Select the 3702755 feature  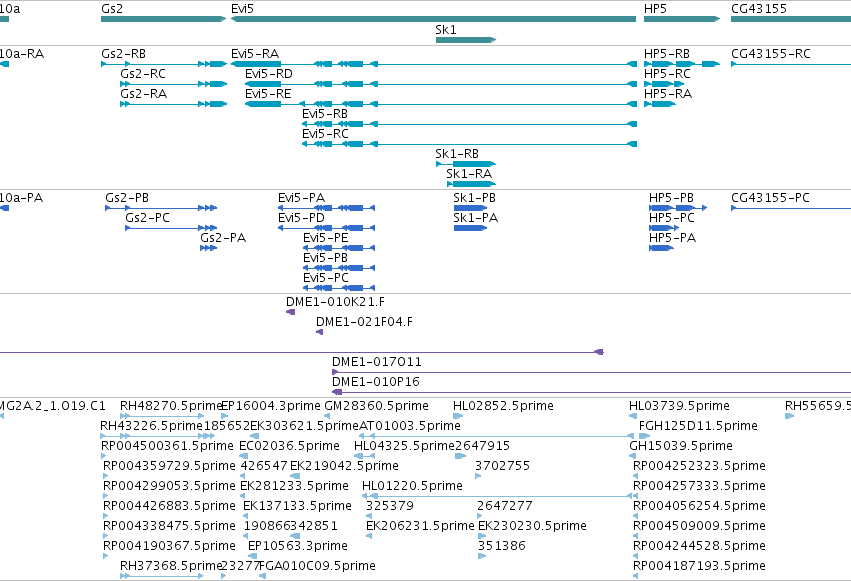[478, 476]
